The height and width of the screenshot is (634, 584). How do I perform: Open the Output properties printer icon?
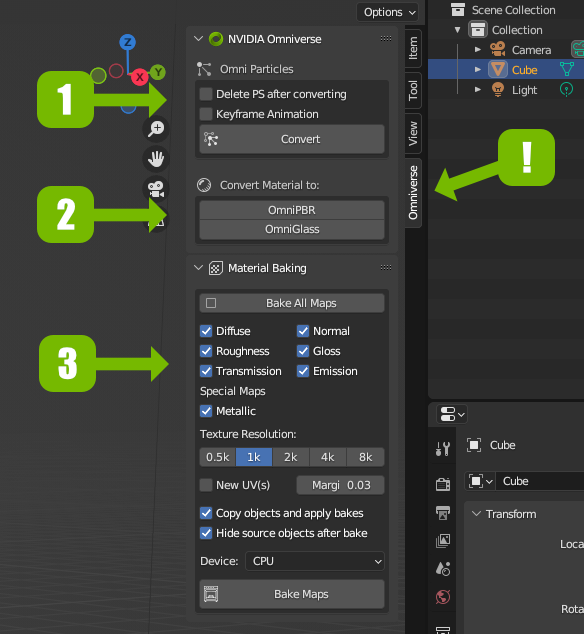pyautogui.click(x=443, y=513)
